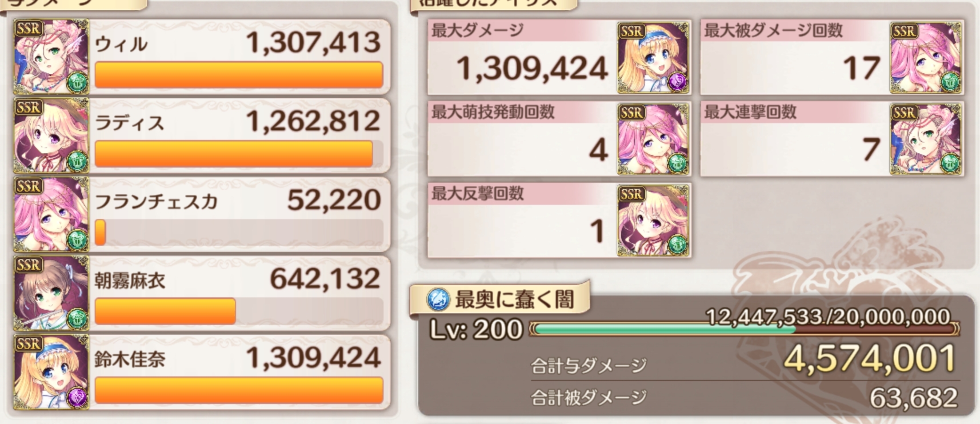The height and width of the screenshot is (424, 980).
Task: Click the 4,574,001 total damage value
Action: coord(870,359)
